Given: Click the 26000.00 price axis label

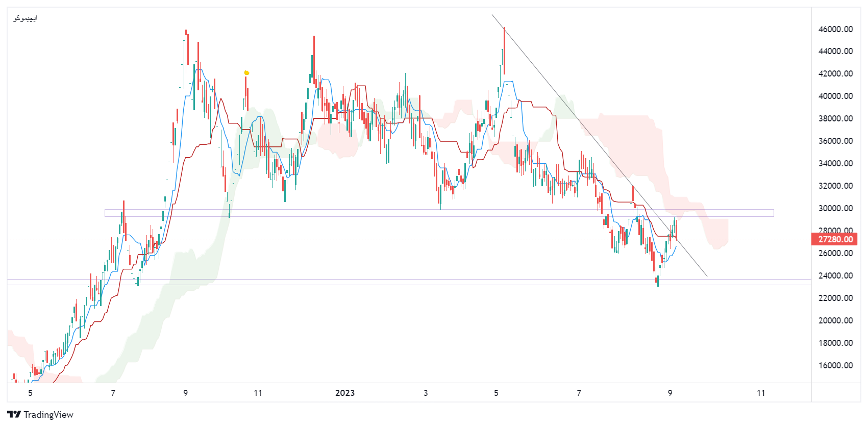Looking at the screenshot, I should tap(835, 253).
